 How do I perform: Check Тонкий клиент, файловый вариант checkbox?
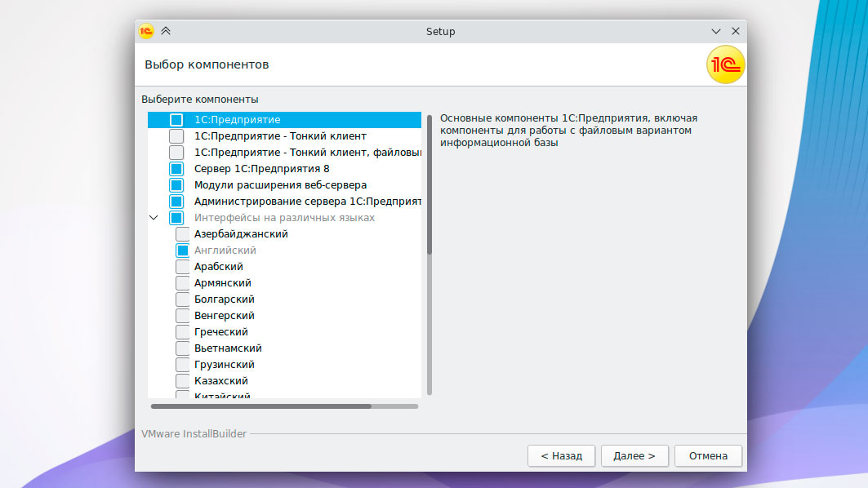pos(176,152)
